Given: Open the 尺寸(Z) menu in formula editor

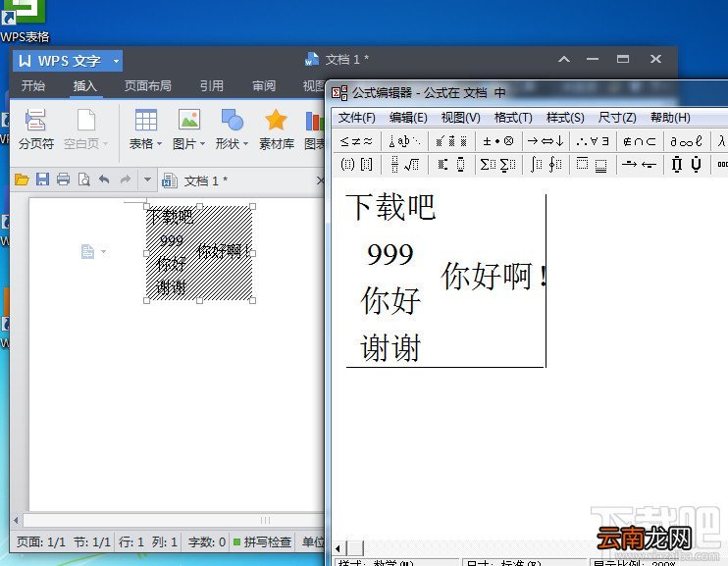Looking at the screenshot, I should [x=617, y=118].
